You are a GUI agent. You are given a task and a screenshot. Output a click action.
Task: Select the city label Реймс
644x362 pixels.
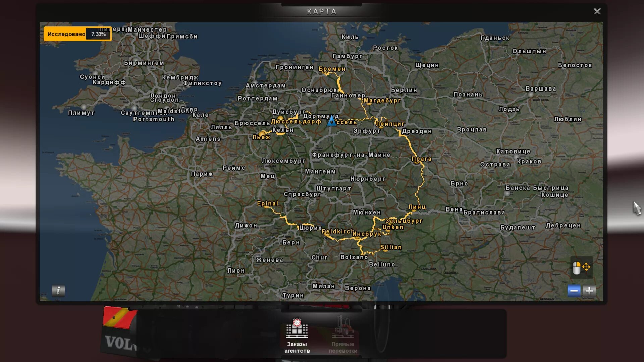234,168
